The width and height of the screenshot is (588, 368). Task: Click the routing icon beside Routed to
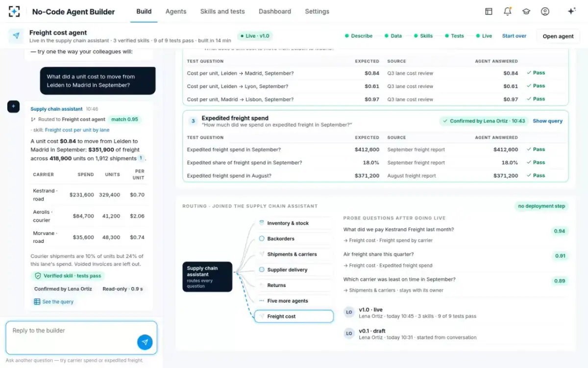tap(33, 119)
